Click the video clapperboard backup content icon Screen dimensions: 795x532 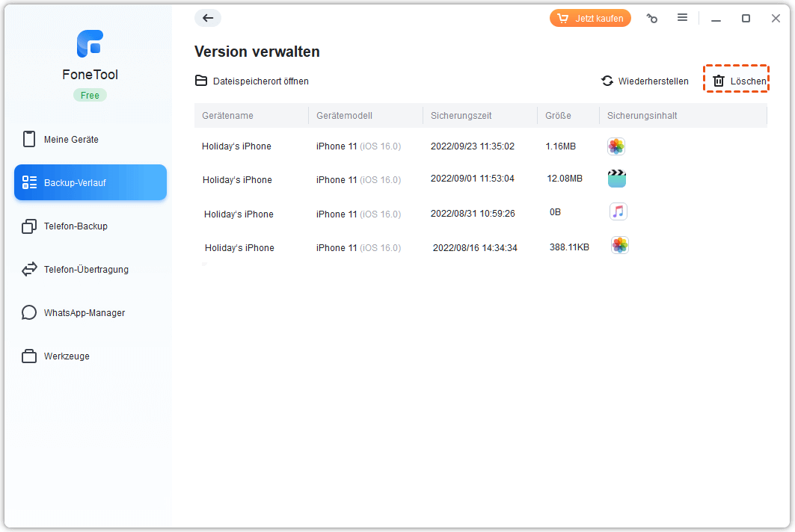616,179
